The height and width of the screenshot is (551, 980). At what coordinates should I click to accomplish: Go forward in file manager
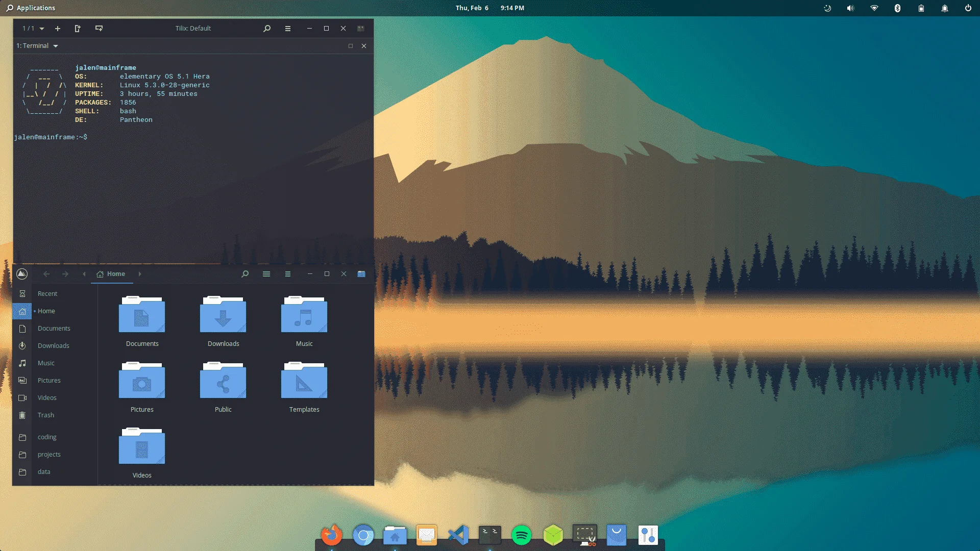tap(65, 274)
